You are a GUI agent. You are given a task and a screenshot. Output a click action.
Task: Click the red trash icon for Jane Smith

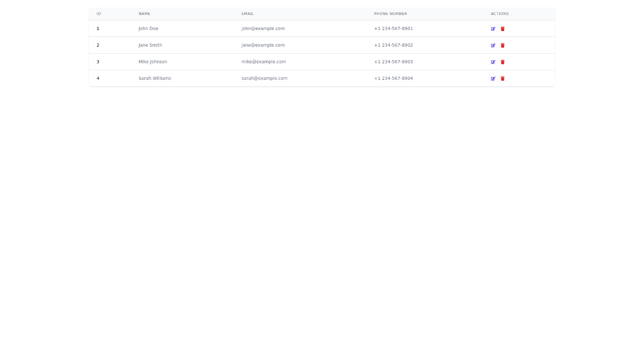[x=502, y=46]
